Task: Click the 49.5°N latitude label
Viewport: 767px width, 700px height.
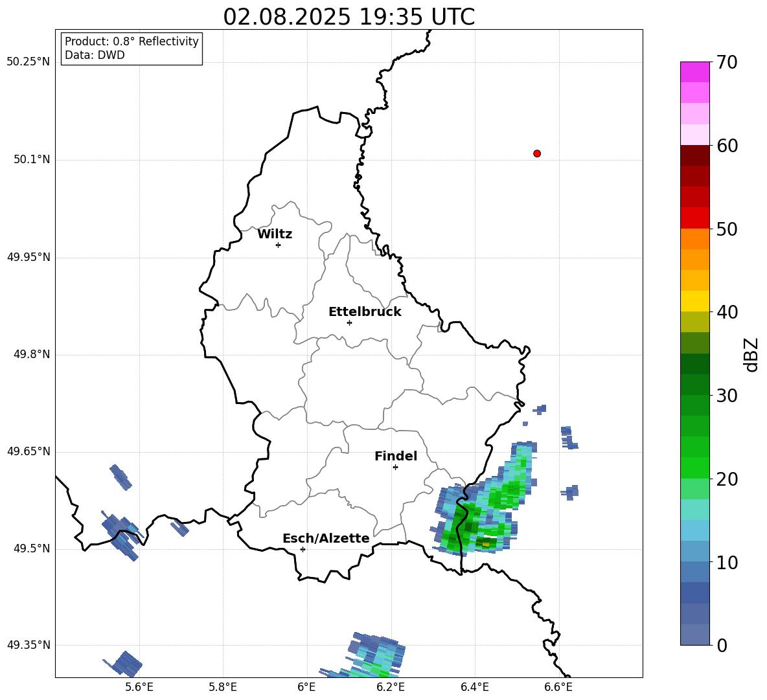Action: click(x=32, y=549)
